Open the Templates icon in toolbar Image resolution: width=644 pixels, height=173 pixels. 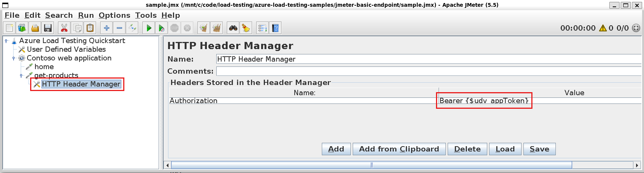22,28
